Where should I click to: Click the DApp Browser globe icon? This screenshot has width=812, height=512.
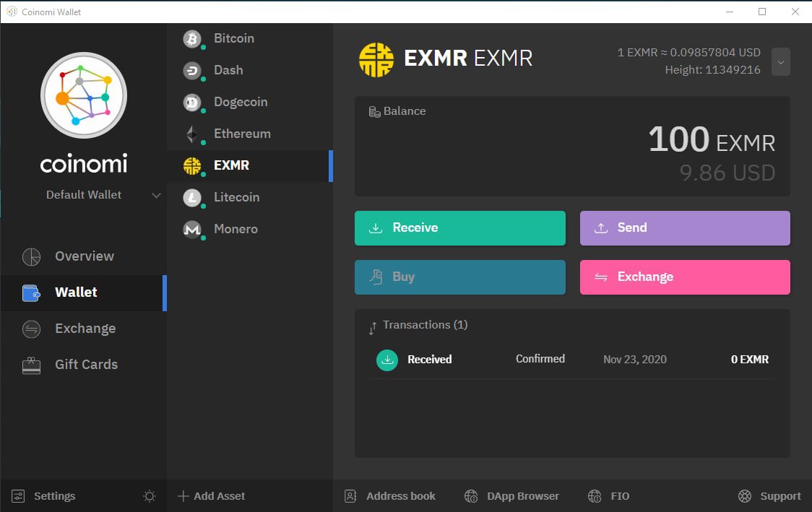[471, 496]
